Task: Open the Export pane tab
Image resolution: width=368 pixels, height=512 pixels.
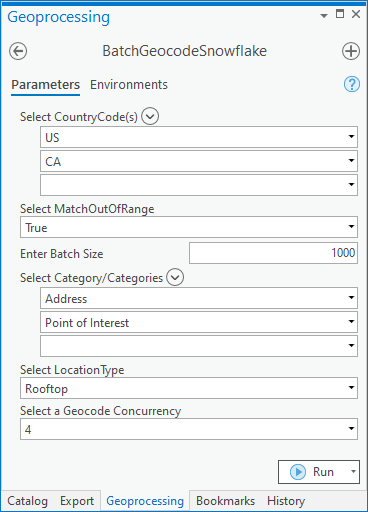Action: (77, 501)
